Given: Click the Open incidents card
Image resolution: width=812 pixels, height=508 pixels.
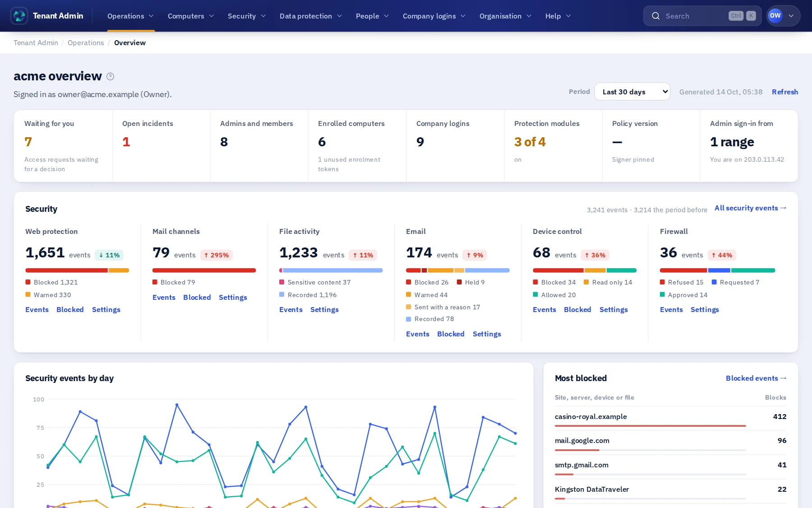Looking at the screenshot, I should pos(161,146).
